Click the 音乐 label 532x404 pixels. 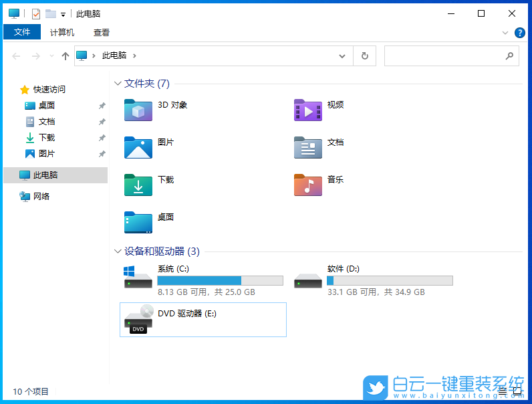(x=336, y=179)
